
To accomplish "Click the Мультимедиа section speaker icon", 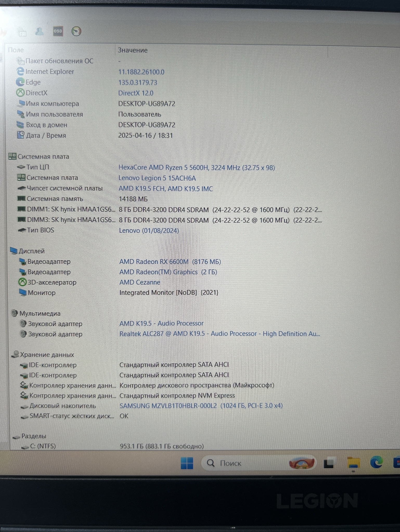I will [15, 313].
